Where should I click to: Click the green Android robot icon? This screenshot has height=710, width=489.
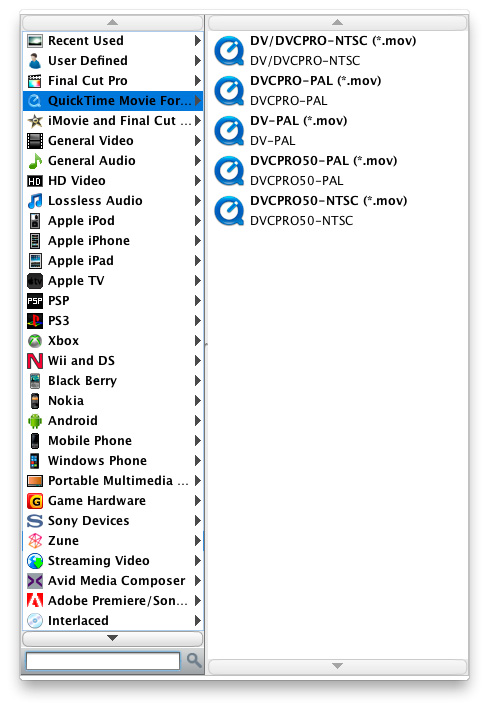(x=35, y=421)
